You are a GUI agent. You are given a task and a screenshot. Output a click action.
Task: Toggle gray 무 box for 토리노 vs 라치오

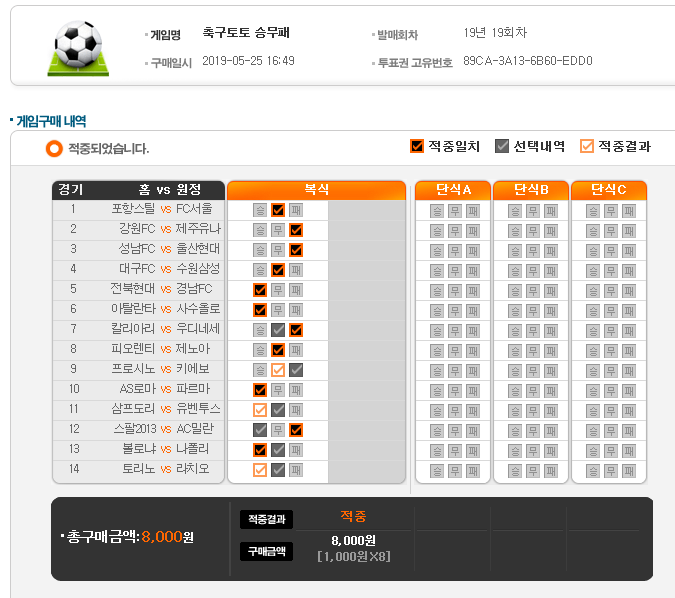278,470
